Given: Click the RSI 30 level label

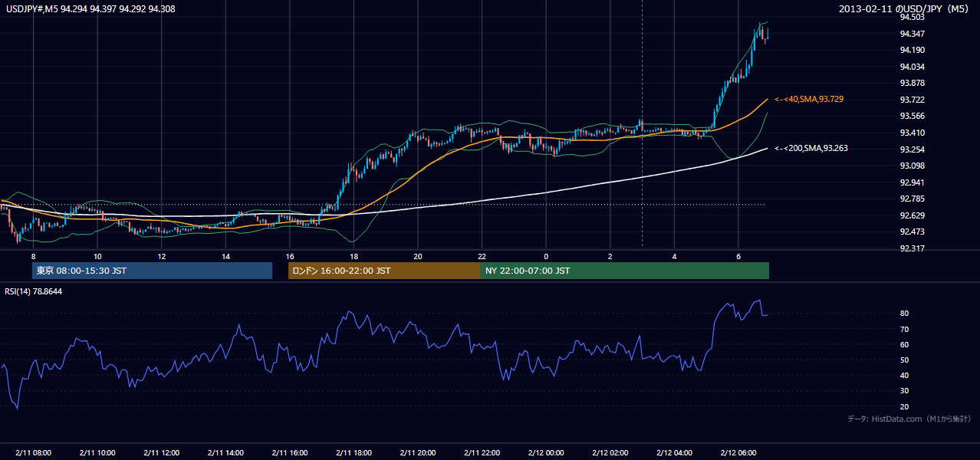Looking at the screenshot, I should coord(905,390).
